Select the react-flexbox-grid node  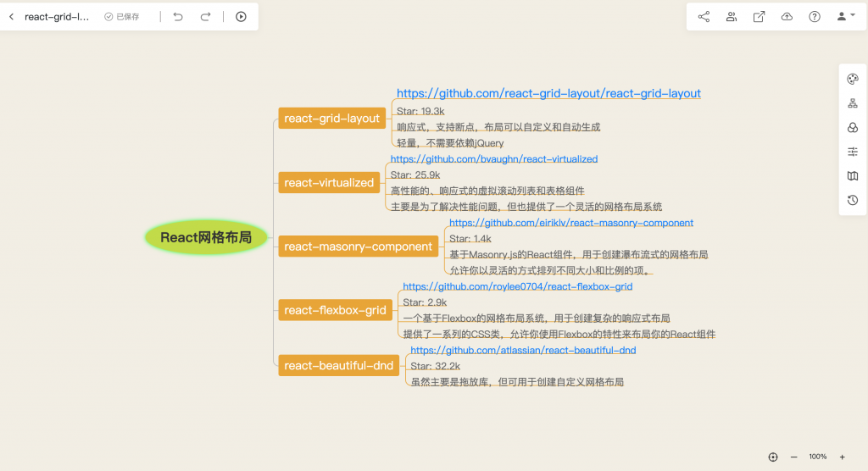coord(335,310)
